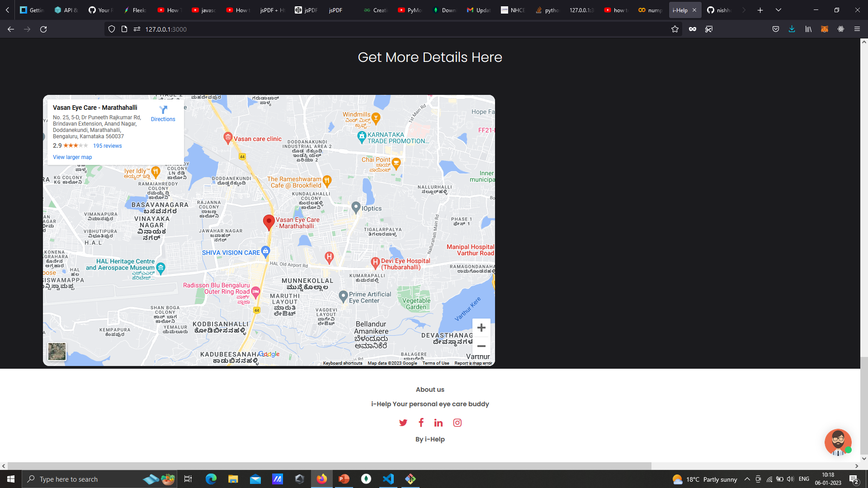Select Windmills map marker
868x488 pixels.
click(x=376, y=118)
